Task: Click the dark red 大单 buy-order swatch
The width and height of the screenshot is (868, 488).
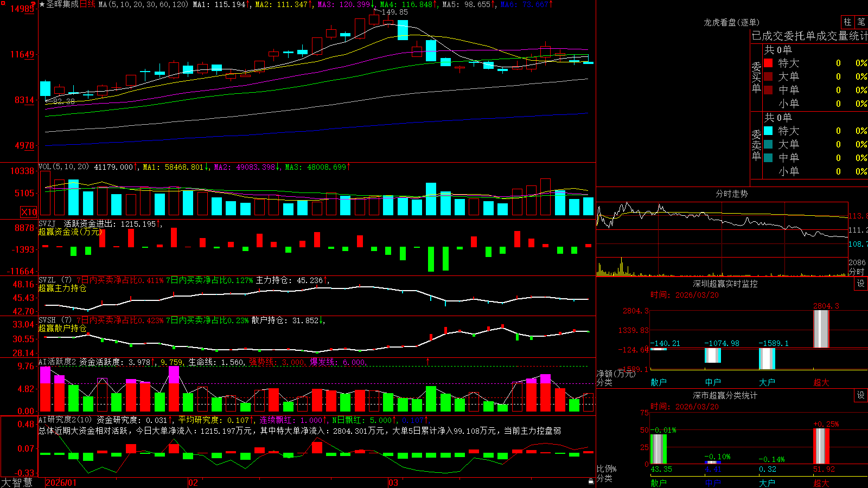Action: 768,76
